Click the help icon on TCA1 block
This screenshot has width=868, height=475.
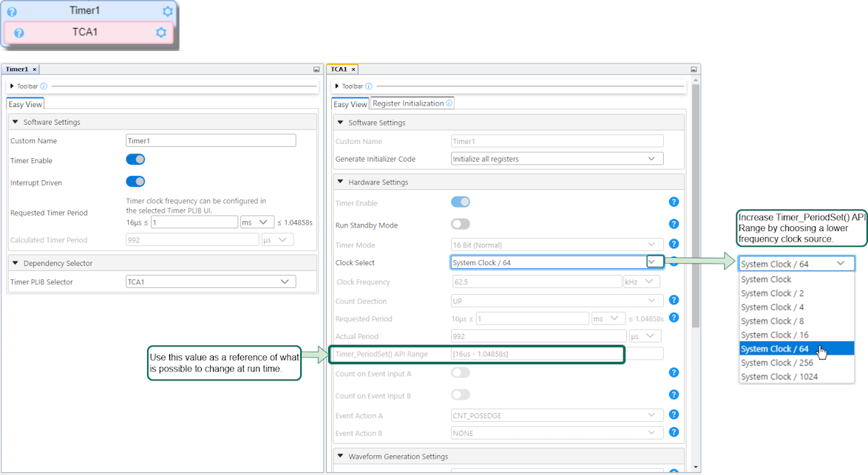pyautogui.click(x=19, y=33)
